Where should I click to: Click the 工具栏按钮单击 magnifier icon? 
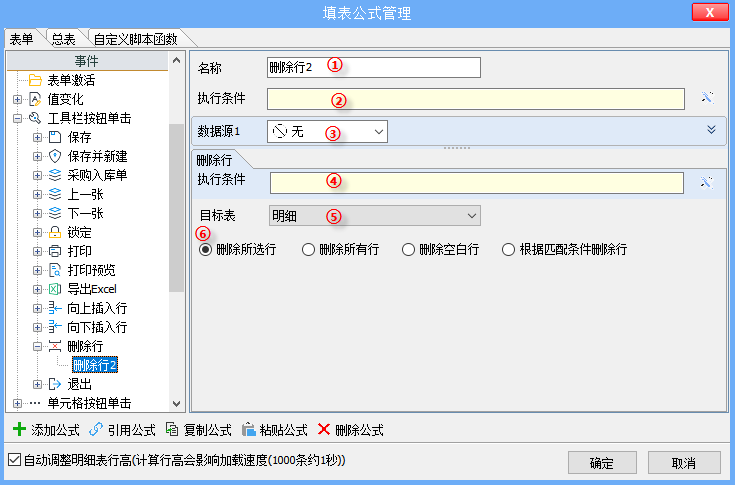click(35, 118)
